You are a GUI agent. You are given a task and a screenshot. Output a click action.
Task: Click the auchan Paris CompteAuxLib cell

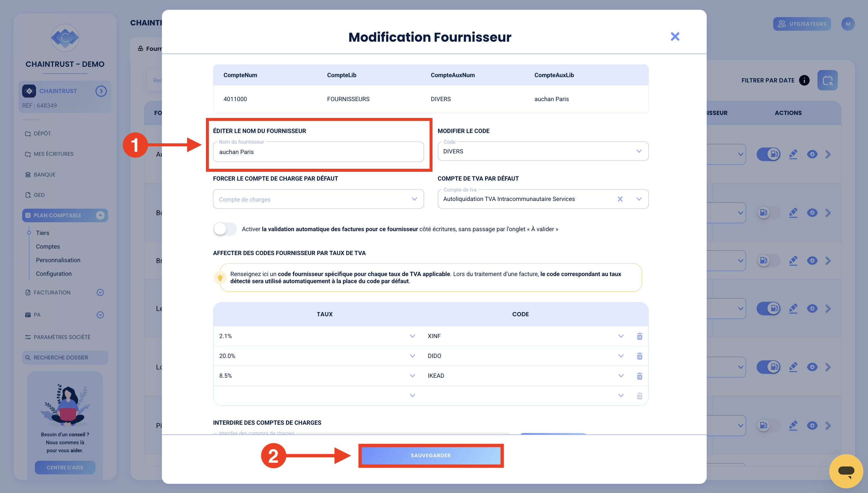click(551, 99)
